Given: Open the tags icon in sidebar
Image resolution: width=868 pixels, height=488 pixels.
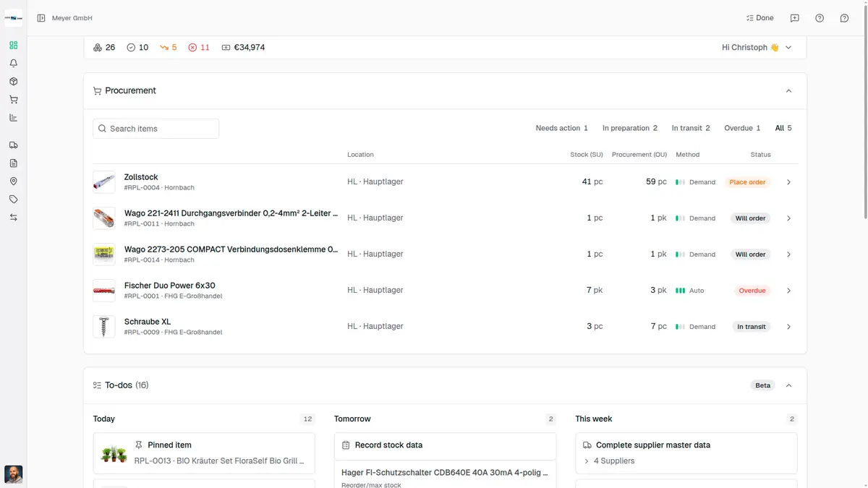Looking at the screenshot, I should pyautogui.click(x=13, y=200).
